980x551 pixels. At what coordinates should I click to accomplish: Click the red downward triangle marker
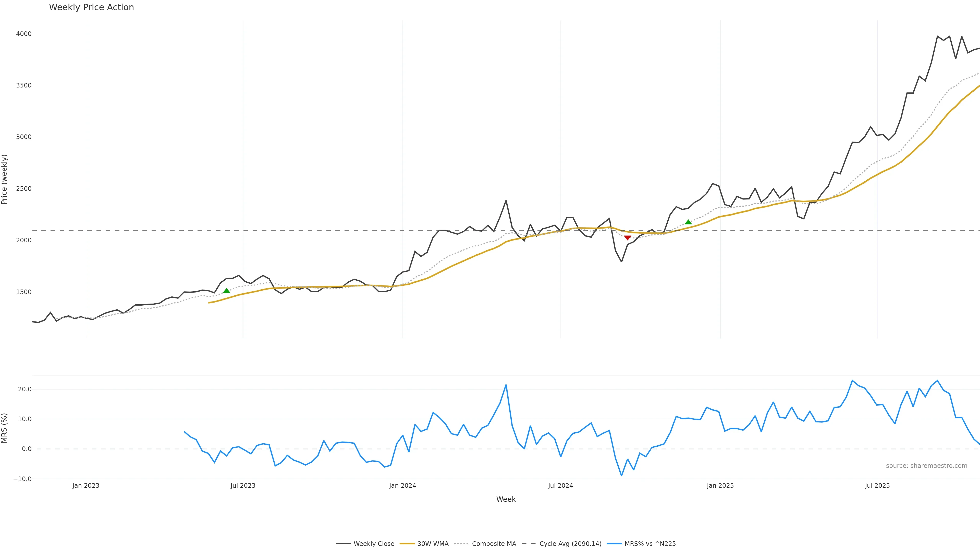(627, 238)
